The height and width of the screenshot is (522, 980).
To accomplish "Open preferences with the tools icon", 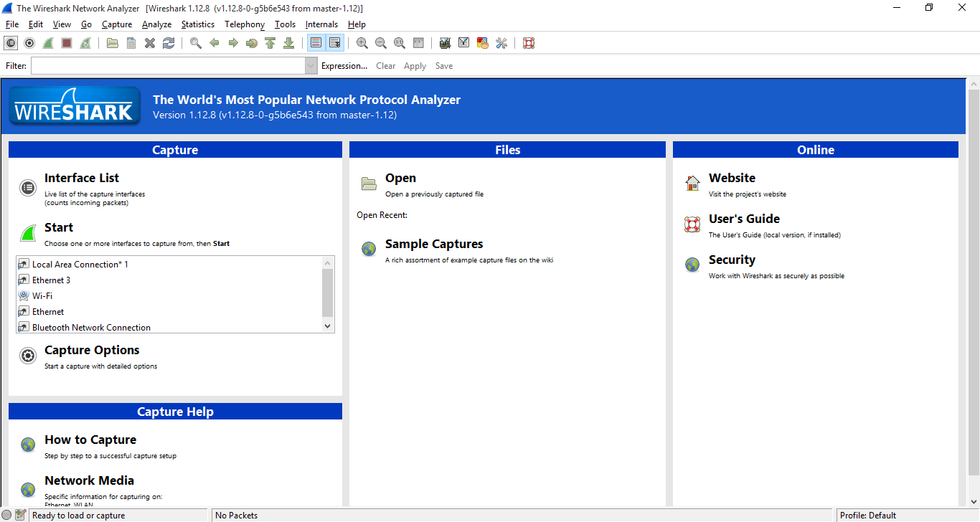I will tap(501, 43).
